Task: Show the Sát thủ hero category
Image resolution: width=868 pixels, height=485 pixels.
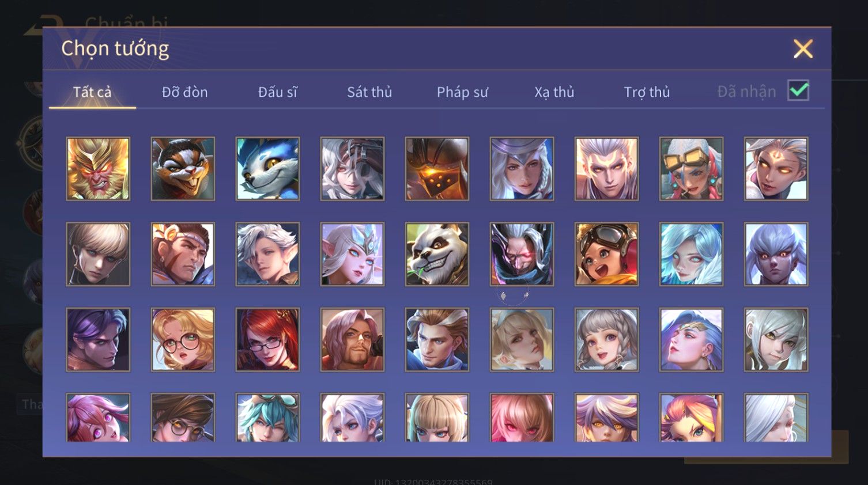Action: click(369, 92)
